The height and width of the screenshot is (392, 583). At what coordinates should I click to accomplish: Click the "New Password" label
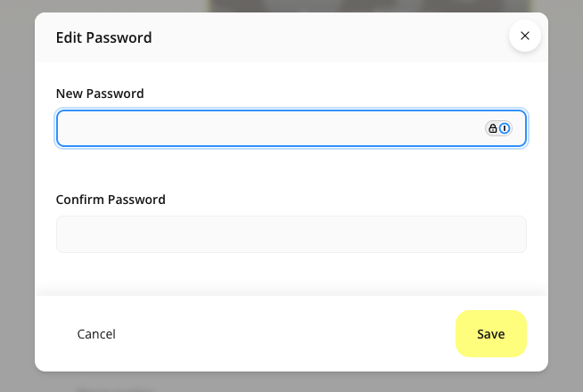point(100,94)
